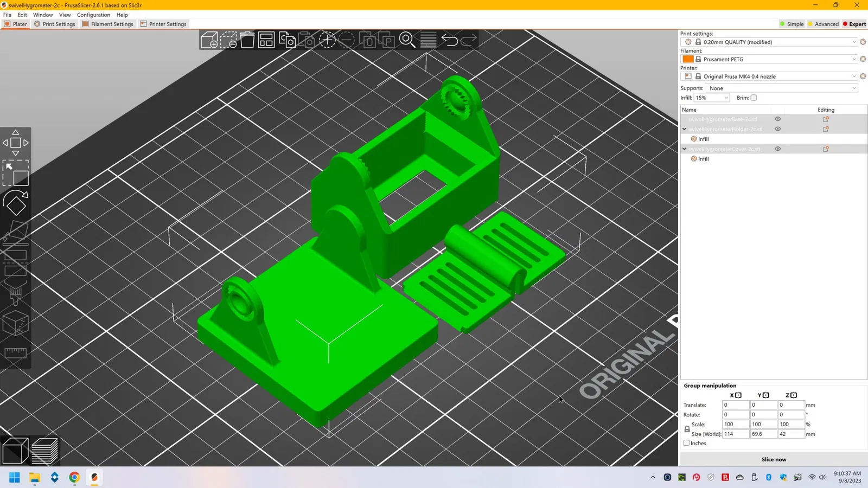The width and height of the screenshot is (868, 488).
Task: Click the Paste icon in the plater toolbar
Action: pos(307,40)
